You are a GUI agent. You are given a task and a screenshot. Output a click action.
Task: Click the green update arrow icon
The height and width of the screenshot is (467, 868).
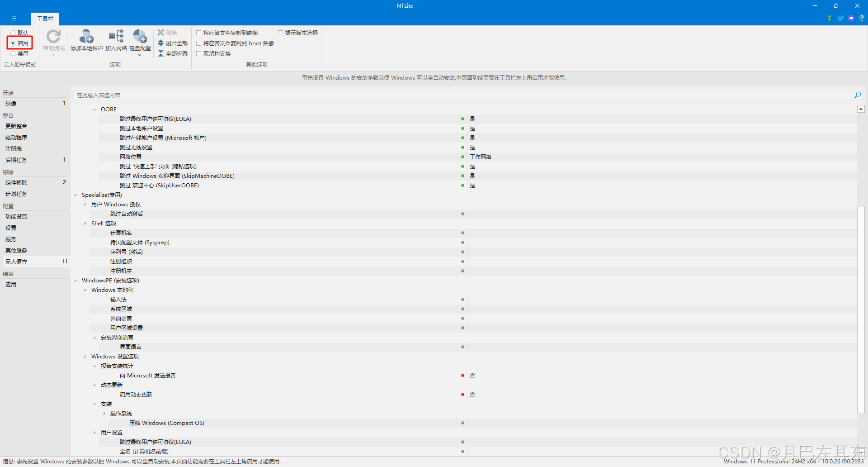pos(830,18)
